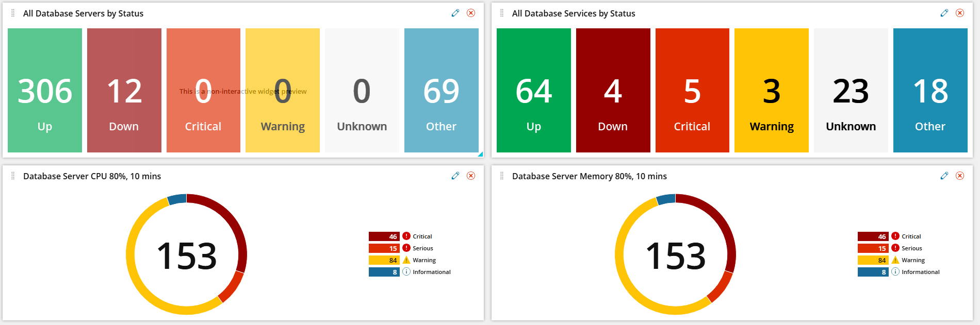Open the 23 Unknown services tile
980x325 pixels.
point(851,90)
